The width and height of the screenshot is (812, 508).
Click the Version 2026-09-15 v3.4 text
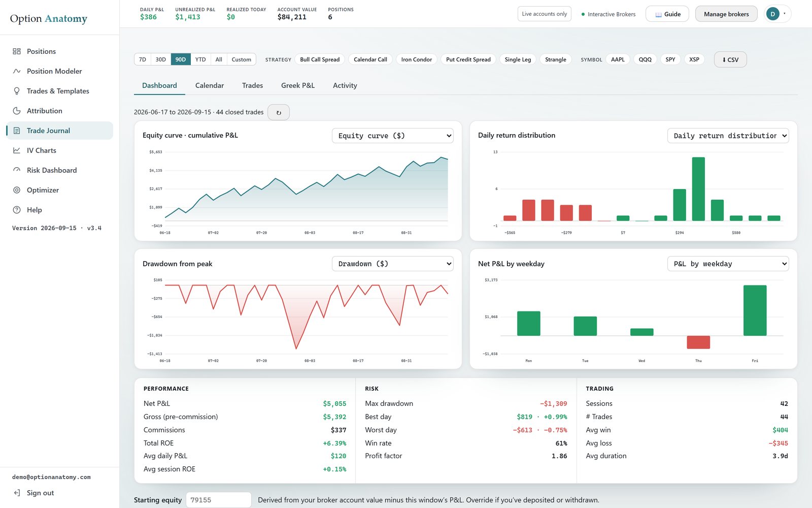click(57, 228)
